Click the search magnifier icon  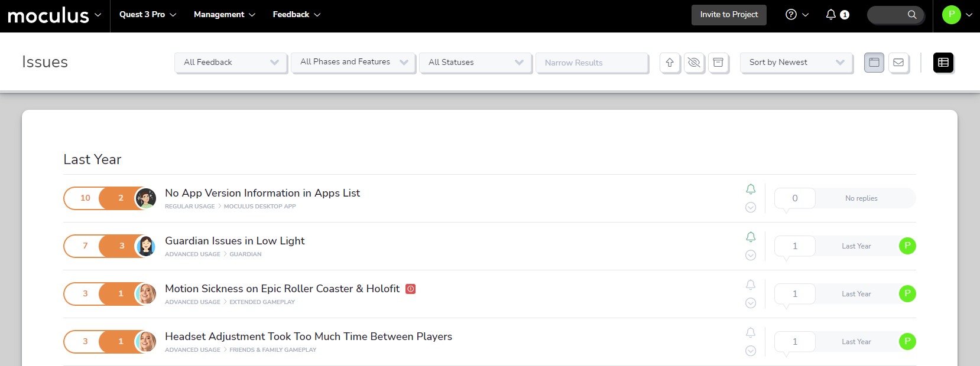tap(912, 15)
